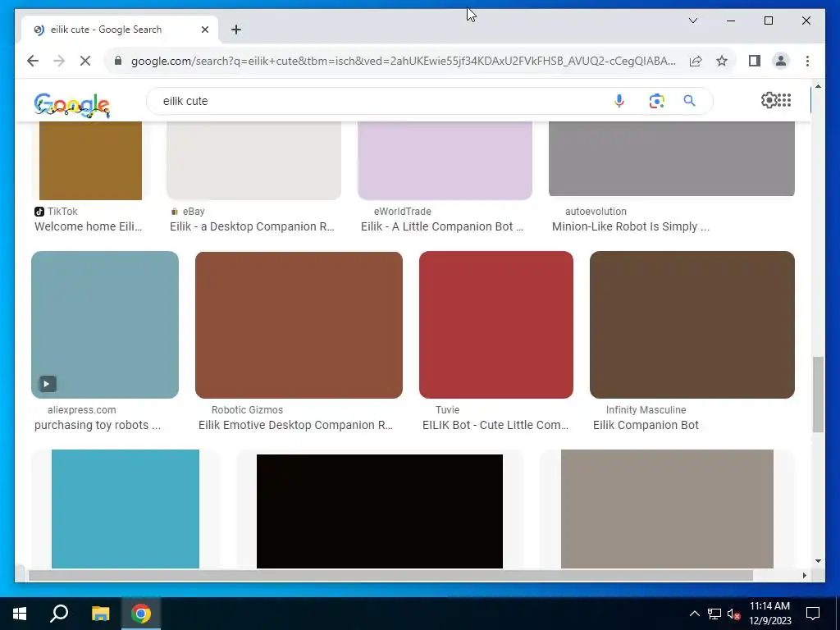
Task: Open autoevolution Minion-Like Robot result
Action: (631, 226)
